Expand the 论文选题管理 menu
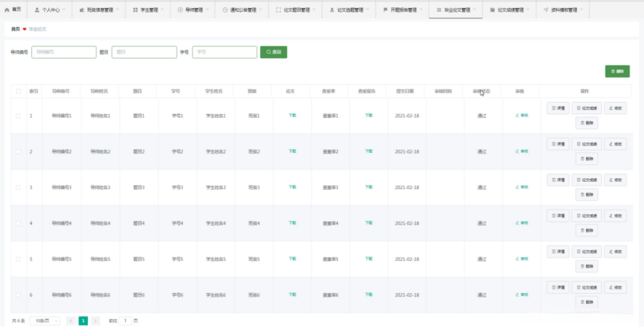Screen dimensions: 644x328 349,9
